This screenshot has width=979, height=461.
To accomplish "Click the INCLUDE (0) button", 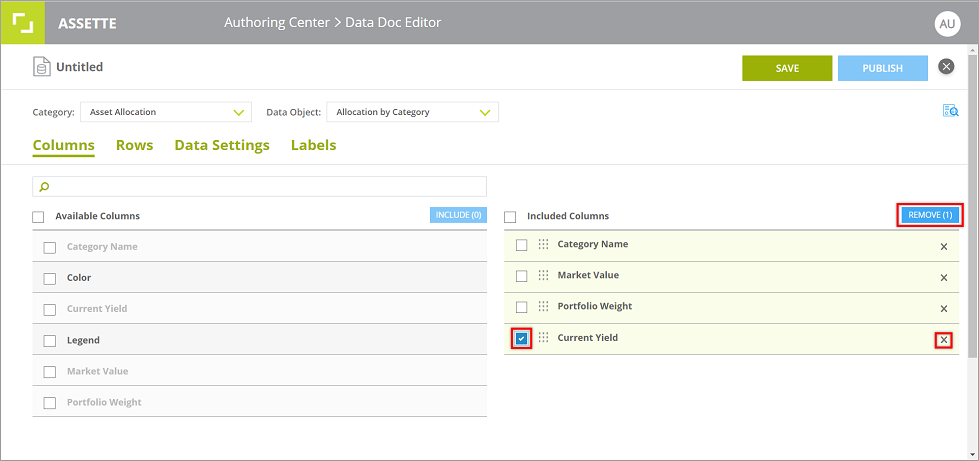I will 458,215.
